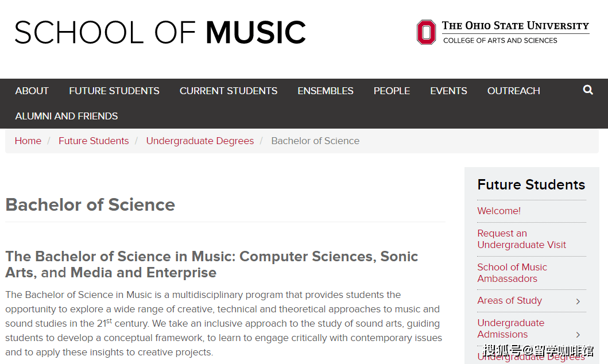Viewport: 608px width, 364px height.
Task: Click the Ohio State block O logo
Action: 426,32
